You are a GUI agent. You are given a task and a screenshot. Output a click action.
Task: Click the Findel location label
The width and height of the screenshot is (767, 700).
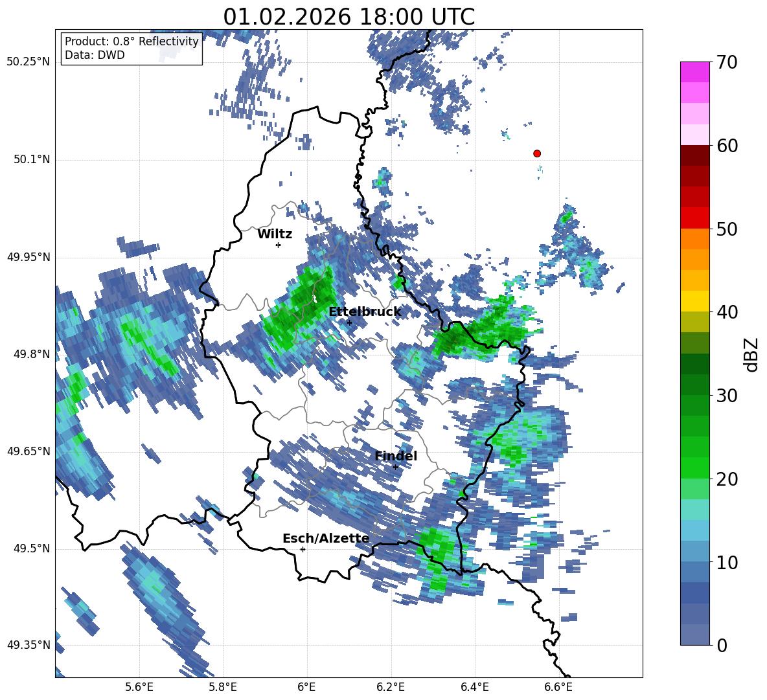tap(396, 456)
